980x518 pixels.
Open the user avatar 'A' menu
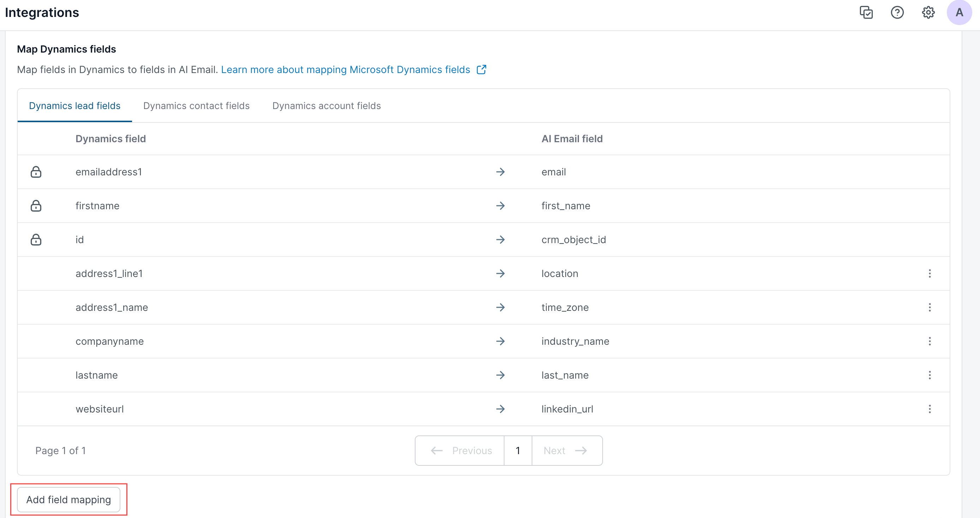[959, 13]
